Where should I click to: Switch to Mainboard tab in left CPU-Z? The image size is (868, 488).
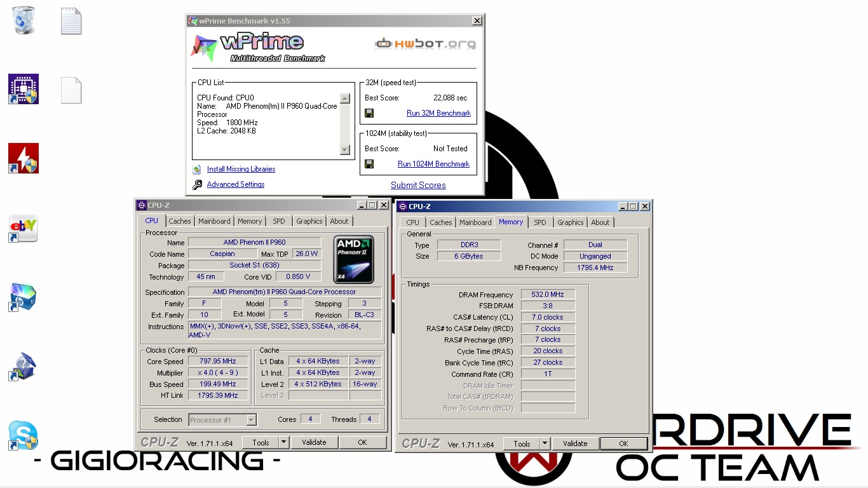214,221
